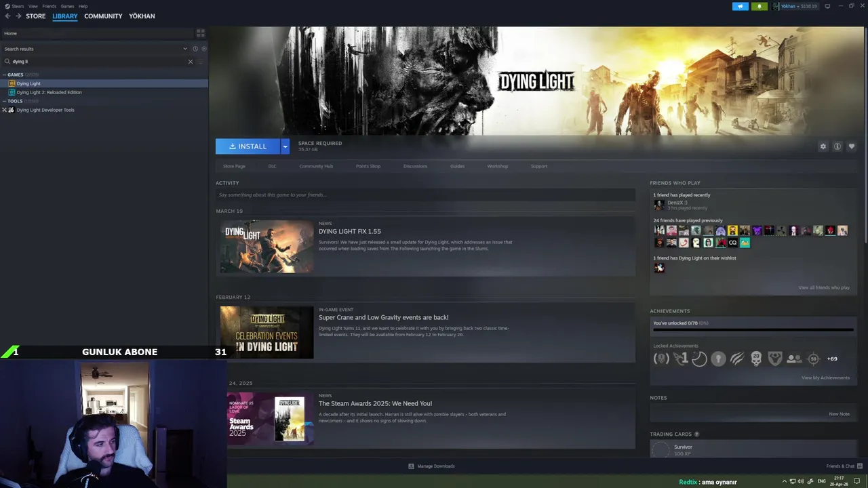This screenshot has width=868, height=488.
Task: Show the +69 more locked achievements
Action: (x=832, y=359)
